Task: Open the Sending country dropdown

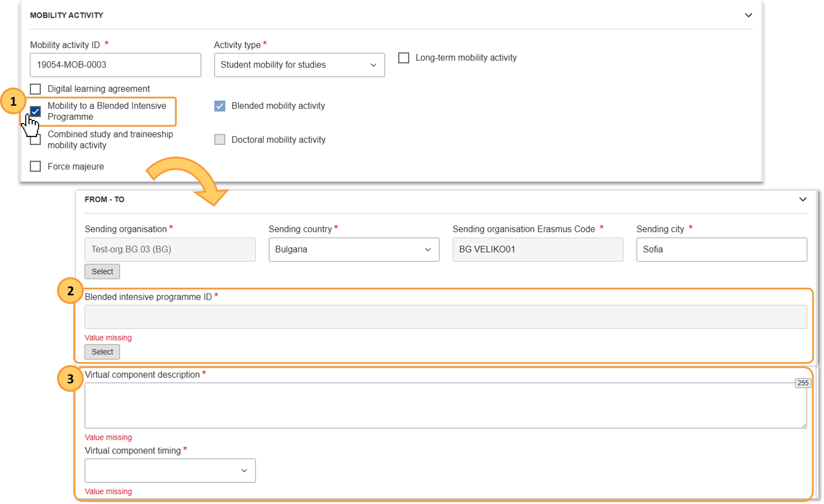Action: coord(354,249)
